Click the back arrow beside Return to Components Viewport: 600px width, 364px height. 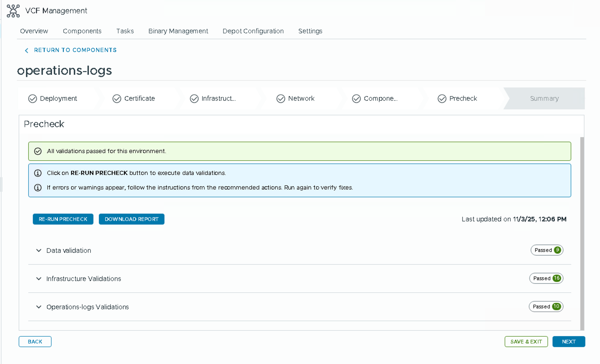(26, 51)
